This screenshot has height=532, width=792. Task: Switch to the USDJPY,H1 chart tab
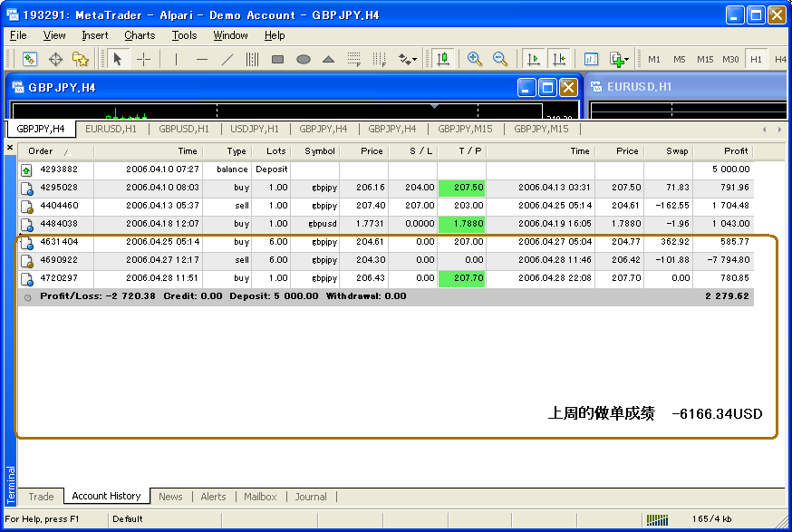click(255, 129)
